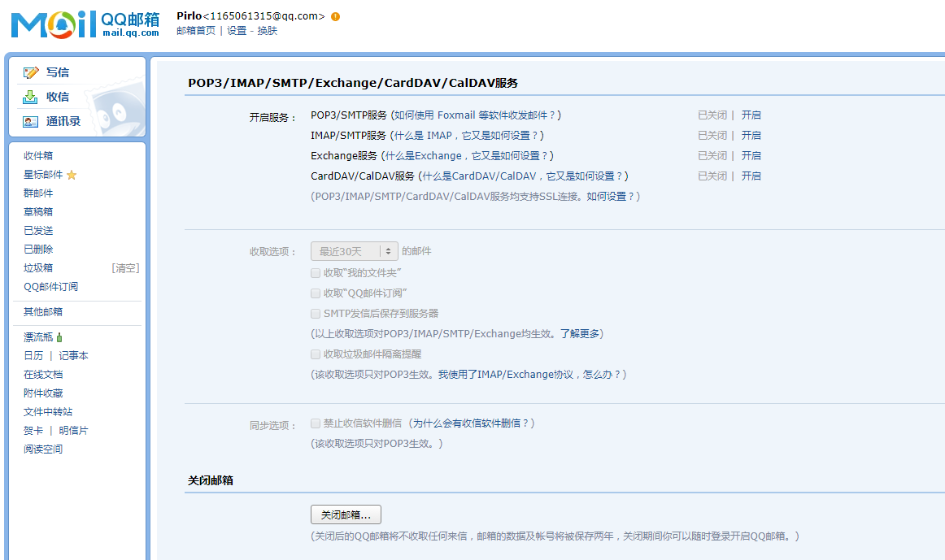This screenshot has width=945, height=560.
Task: Enable the 禁止收信软件删信 checkbox
Action: click(x=316, y=423)
